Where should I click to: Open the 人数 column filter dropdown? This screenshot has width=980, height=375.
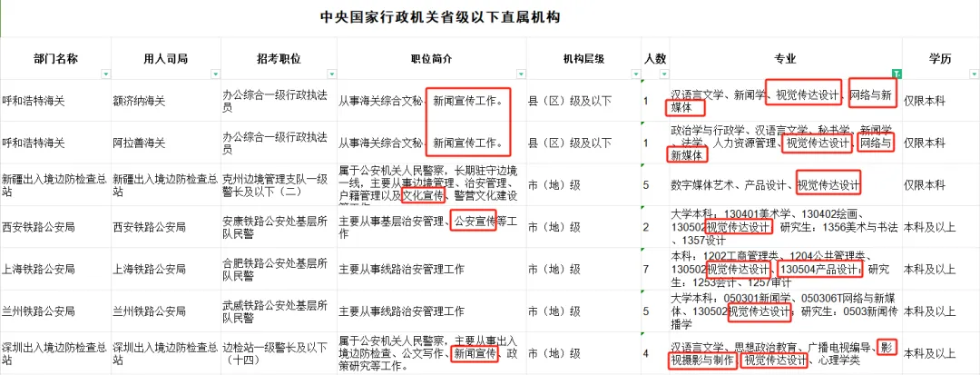pos(661,74)
